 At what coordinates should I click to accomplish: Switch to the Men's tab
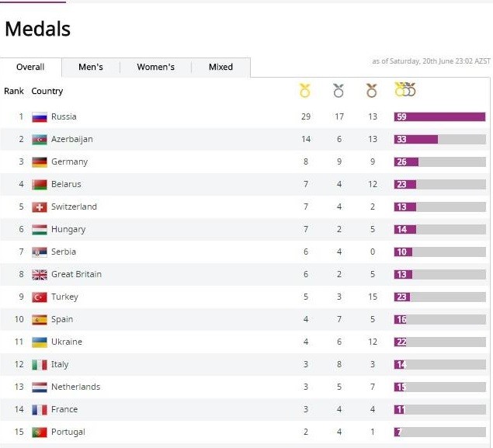tap(91, 68)
